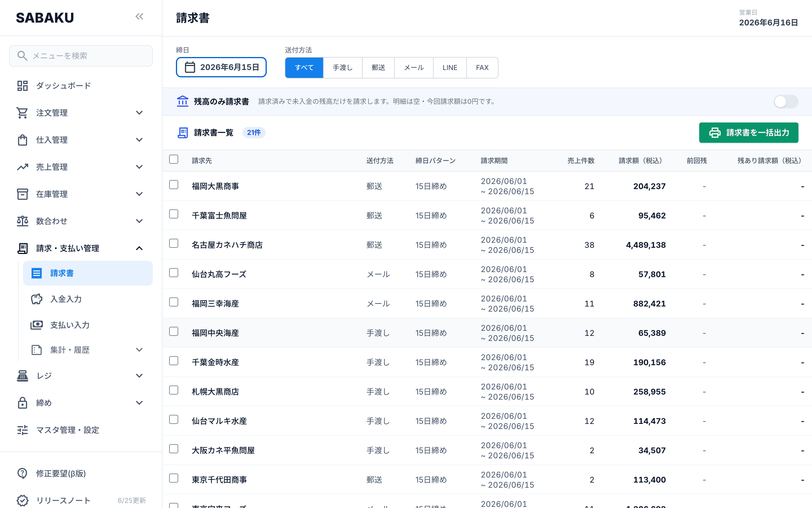Expand the 数合わせ menu chevron
This screenshot has height=508, width=812.
139,221
